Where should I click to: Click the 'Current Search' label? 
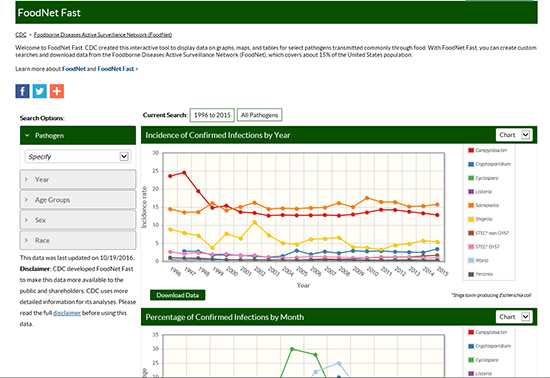(165, 115)
